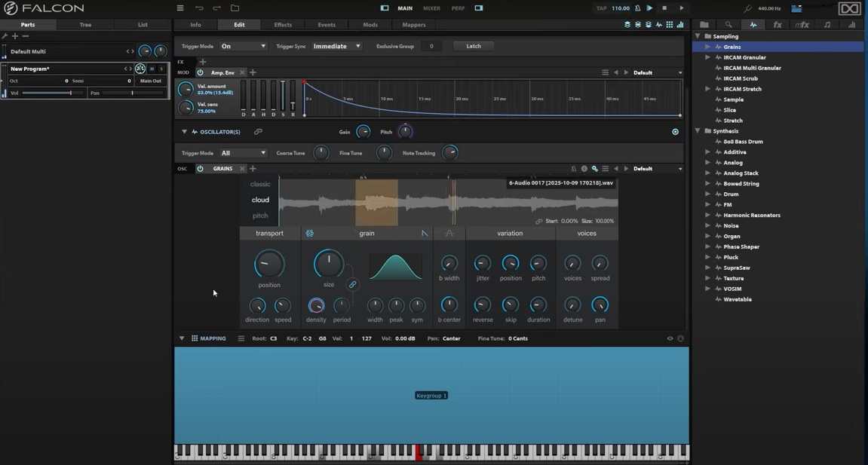Expand the Analog synthesis tree item
Screen dimensions: 868x465
(x=707, y=163)
